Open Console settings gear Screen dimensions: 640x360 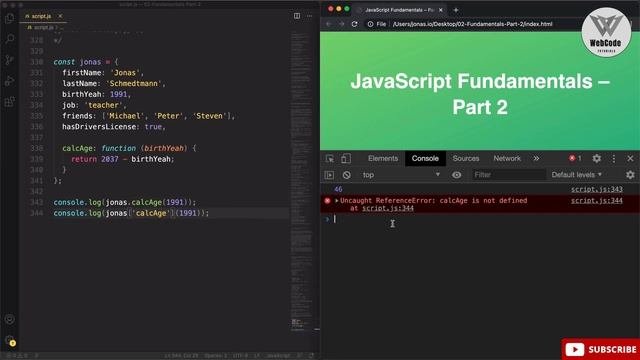630,175
